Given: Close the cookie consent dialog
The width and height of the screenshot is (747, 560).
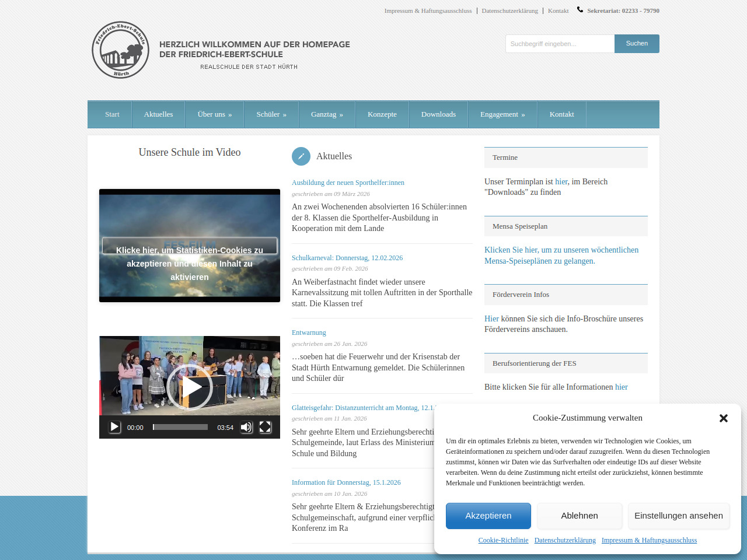Looking at the screenshot, I should [723, 418].
